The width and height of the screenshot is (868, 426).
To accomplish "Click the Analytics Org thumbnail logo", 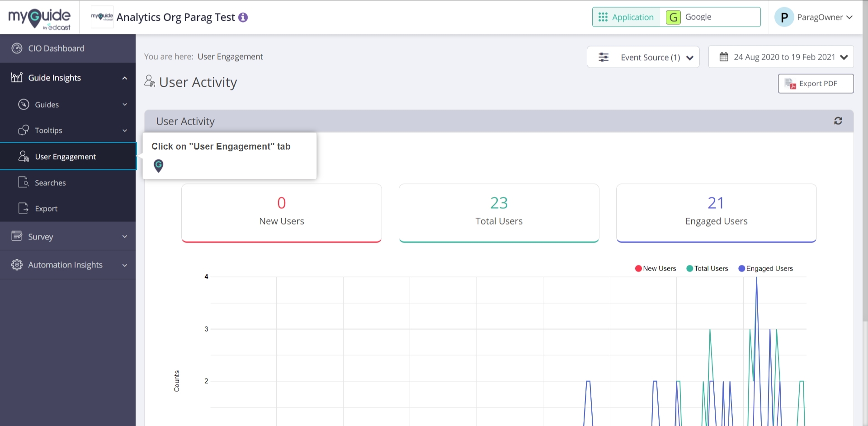I will [x=102, y=17].
